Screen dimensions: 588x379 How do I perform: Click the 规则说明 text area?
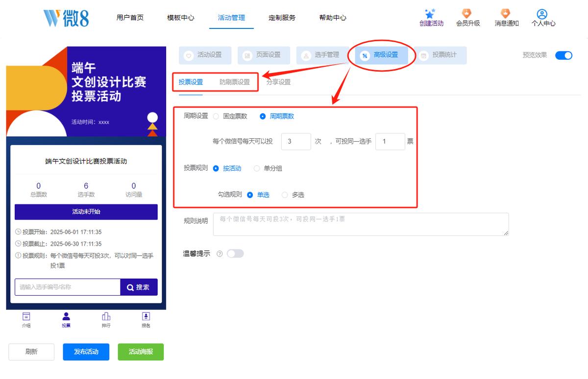coord(361,224)
